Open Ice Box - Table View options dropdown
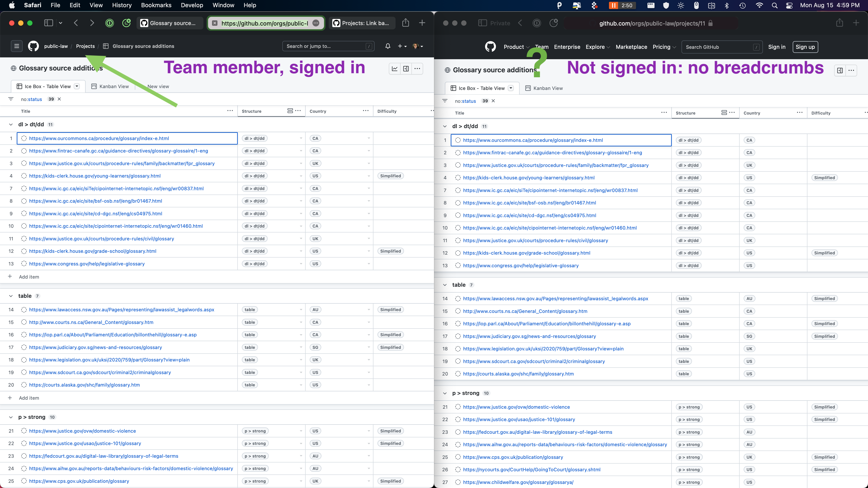This screenshot has height=488, width=868. [x=77, y=86]
